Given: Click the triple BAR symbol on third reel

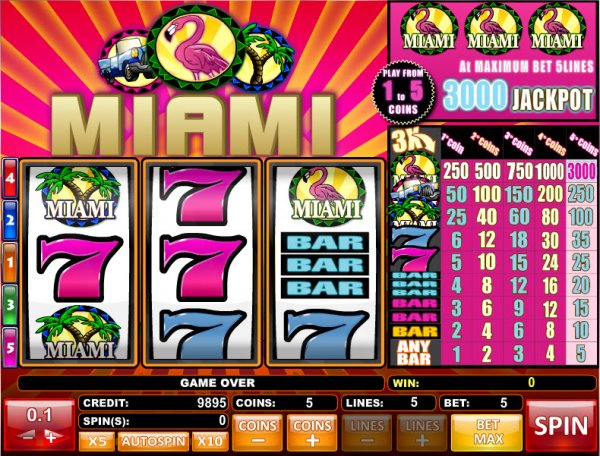Looking at the screenshot, I should (325, 265).
